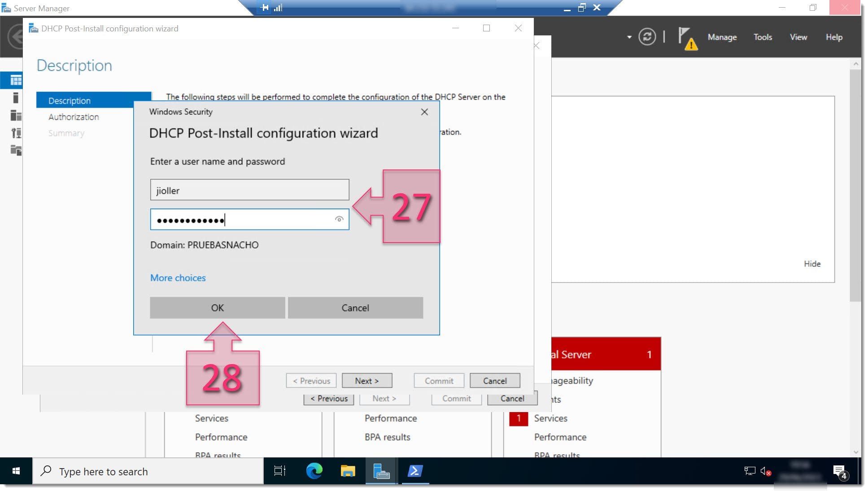Open More choices link

tap(178, 278)
